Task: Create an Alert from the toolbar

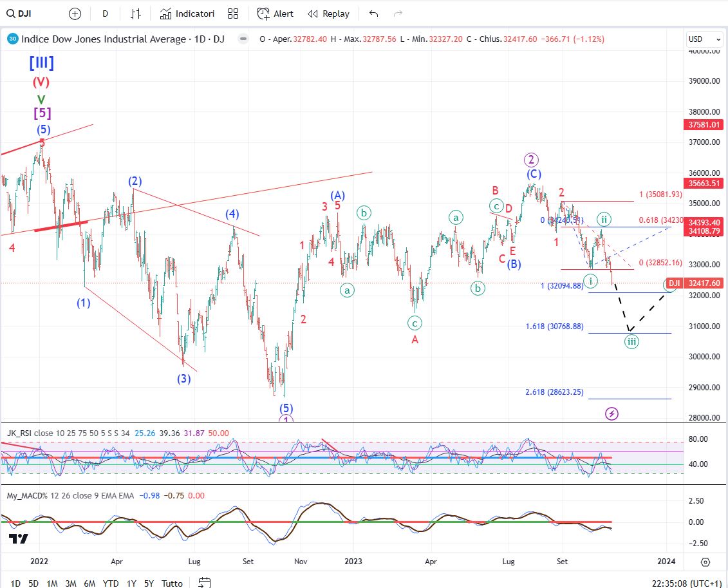Action: [x=275, y=14]
